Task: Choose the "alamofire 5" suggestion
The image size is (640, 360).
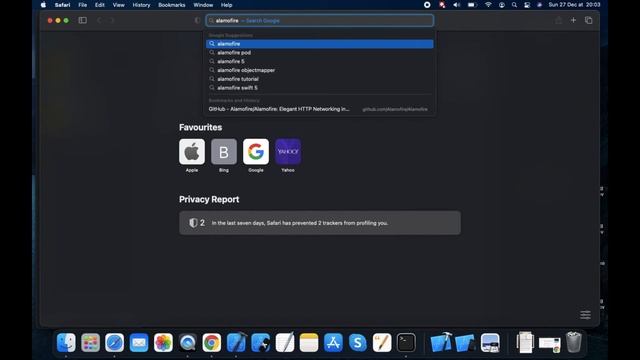Action: (x=320, y=61)
